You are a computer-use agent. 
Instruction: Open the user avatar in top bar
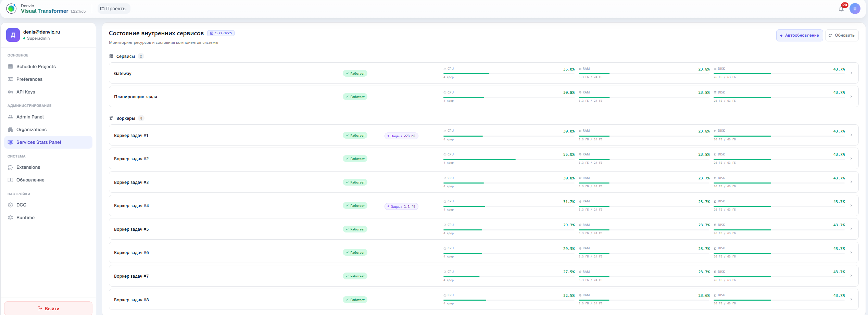(x=855, y=9)
